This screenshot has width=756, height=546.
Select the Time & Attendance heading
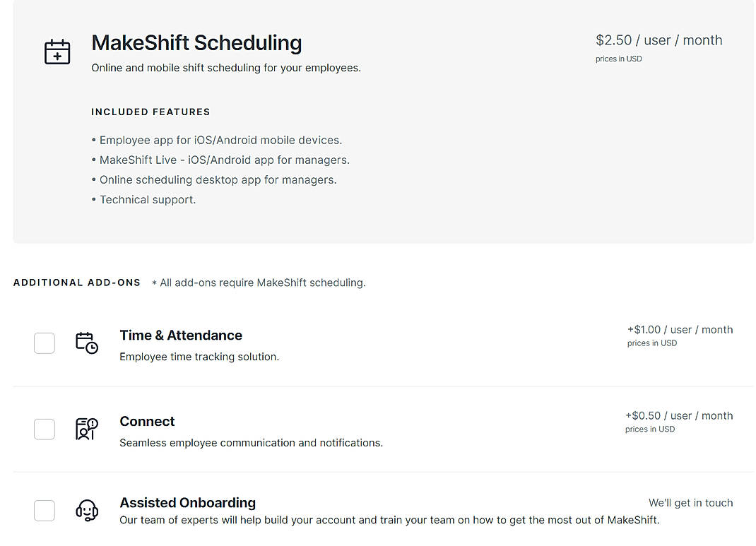tap(180, 335)
